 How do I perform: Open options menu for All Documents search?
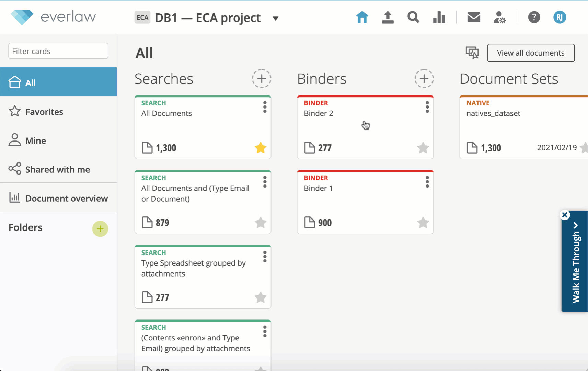[x=265, y=107]
